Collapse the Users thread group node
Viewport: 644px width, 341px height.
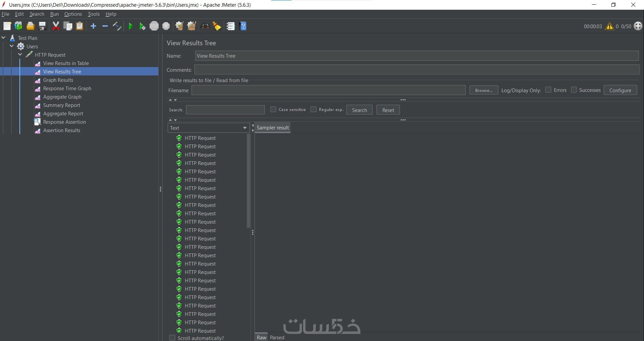(12, 46)
